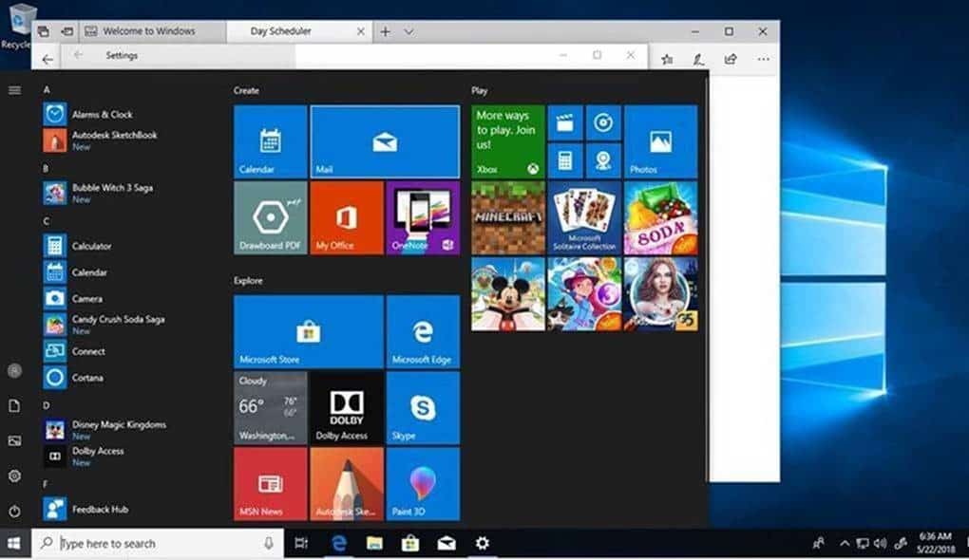Launch the Photos tile
The height and width of the screenshot is (560, 969).
[x=659, y=141]
